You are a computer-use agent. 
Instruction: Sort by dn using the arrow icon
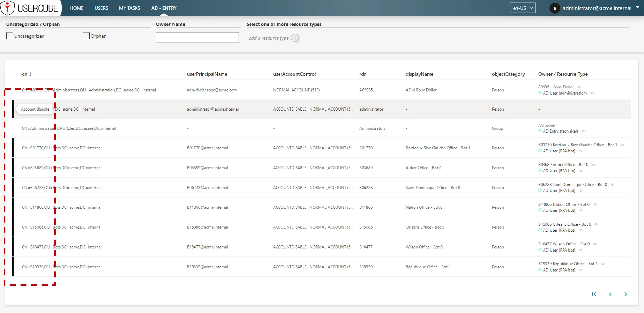click(30, 74)
